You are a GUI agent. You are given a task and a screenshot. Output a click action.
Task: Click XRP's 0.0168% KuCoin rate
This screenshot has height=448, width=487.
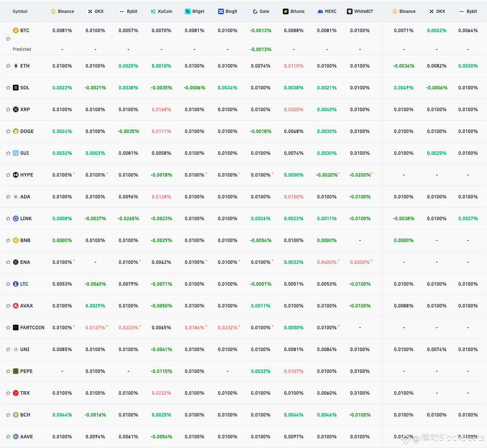[161, 109]
